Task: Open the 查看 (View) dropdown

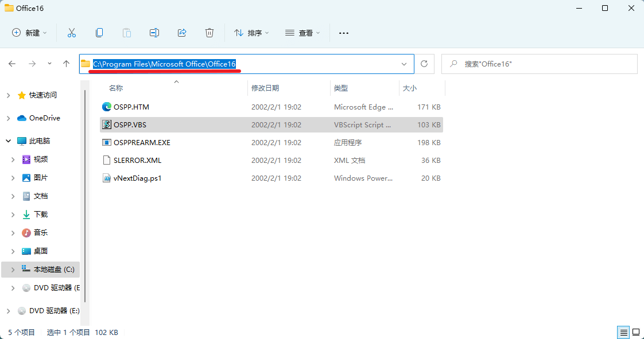Action: pos(302,33)
